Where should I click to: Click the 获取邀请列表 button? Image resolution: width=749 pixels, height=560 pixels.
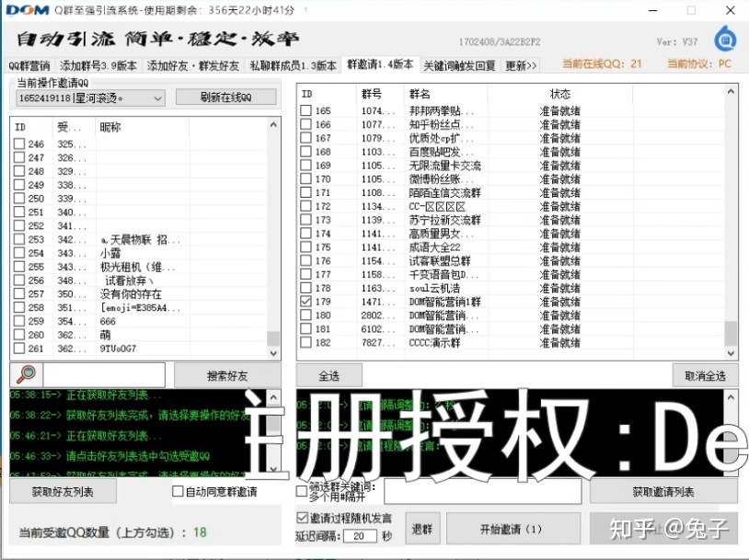(663, 492)
